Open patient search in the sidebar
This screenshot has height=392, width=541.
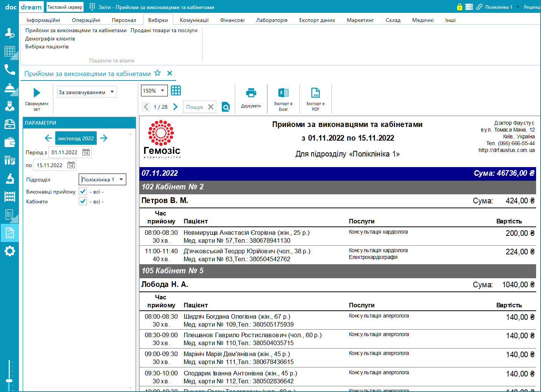[9, 33]
